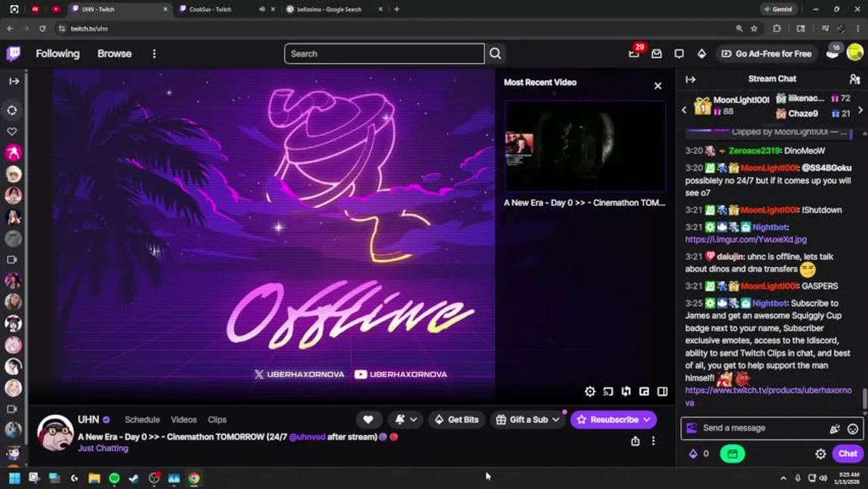868x489 pixels.
Task: Open the yellow user avatar menu
Action: click(x=854, y=54)
